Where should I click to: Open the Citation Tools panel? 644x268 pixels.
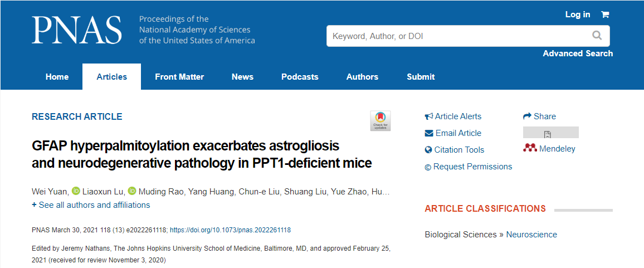point(454,150)
